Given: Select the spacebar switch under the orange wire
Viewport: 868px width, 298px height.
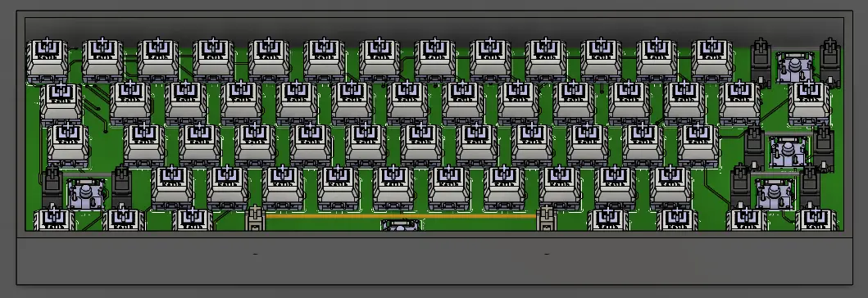Looking at the screenshot, I should point(402,225).
